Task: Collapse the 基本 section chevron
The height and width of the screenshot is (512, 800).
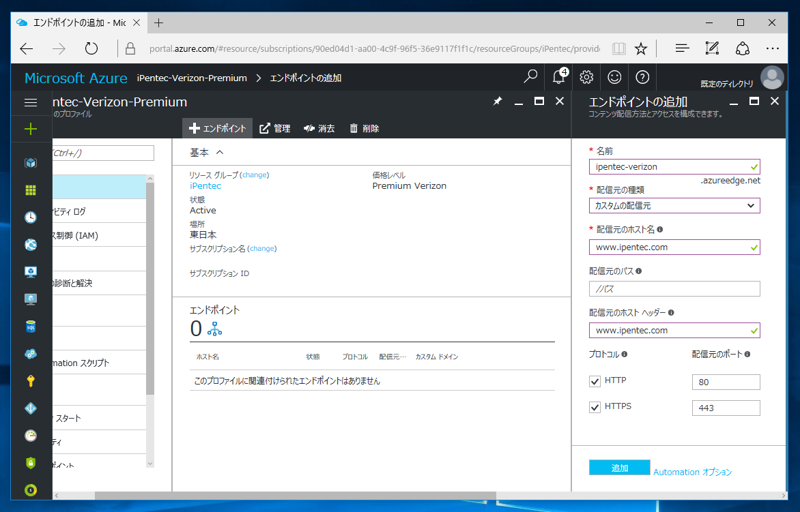Action: pos(220,152)
